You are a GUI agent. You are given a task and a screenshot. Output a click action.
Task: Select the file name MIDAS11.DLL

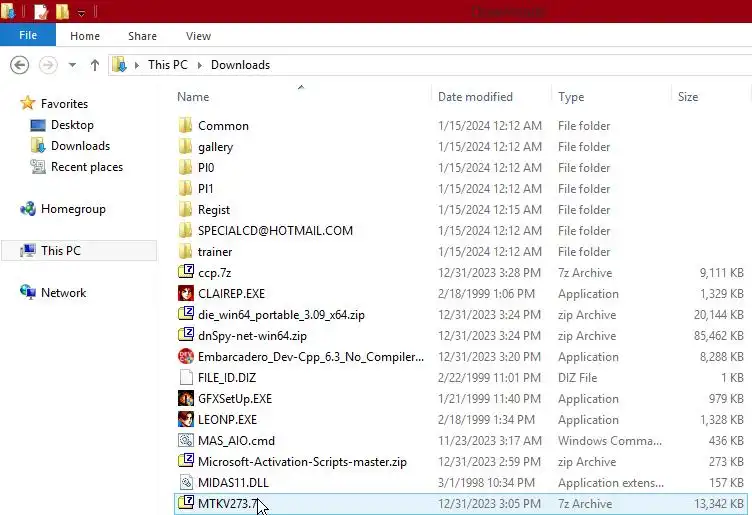[x=233, y=483]
